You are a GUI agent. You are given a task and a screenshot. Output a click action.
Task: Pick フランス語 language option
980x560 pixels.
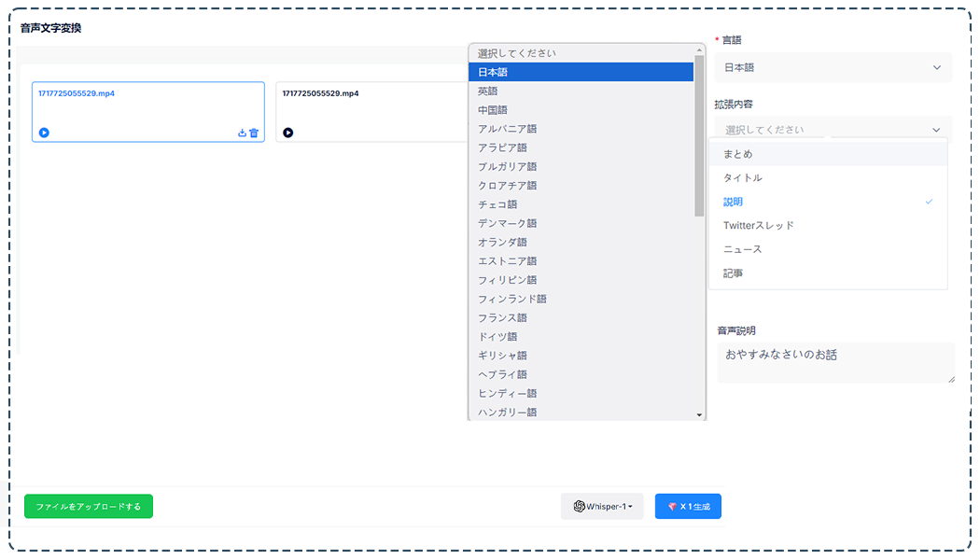point(581,317)
